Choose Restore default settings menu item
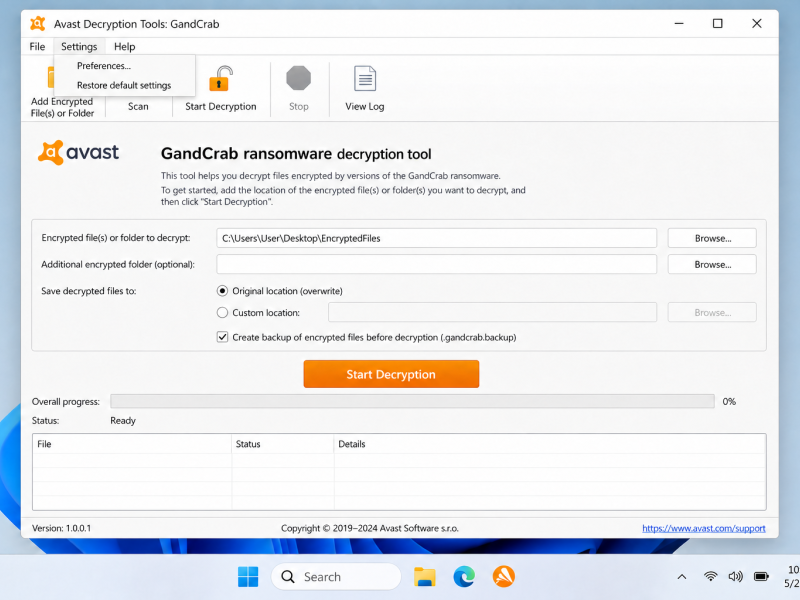Image resolution: width=800 pixels, height=600 pixels. click(x=124, y=85)
